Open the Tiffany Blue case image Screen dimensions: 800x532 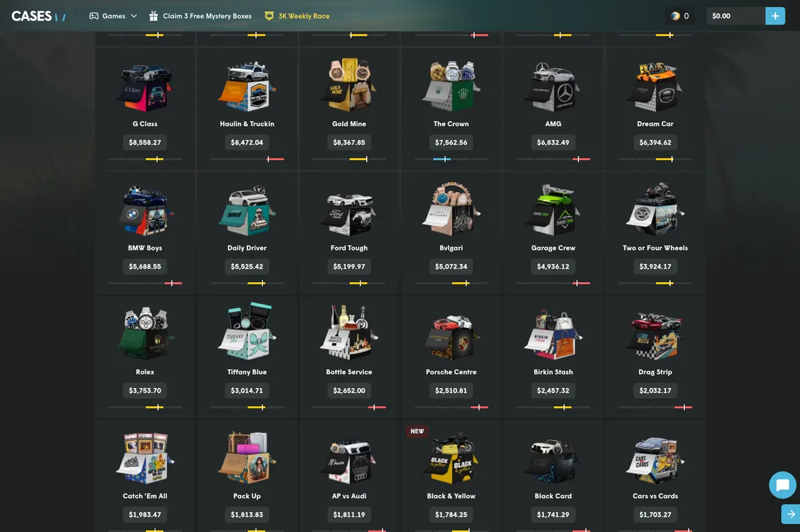coord(247,333)
